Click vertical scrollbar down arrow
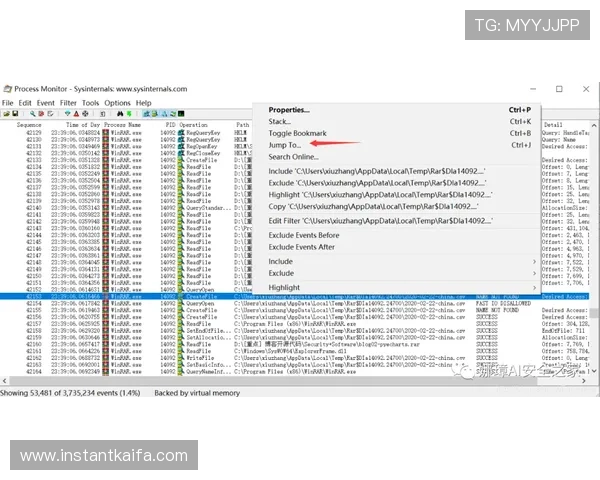 click(594, 371)
